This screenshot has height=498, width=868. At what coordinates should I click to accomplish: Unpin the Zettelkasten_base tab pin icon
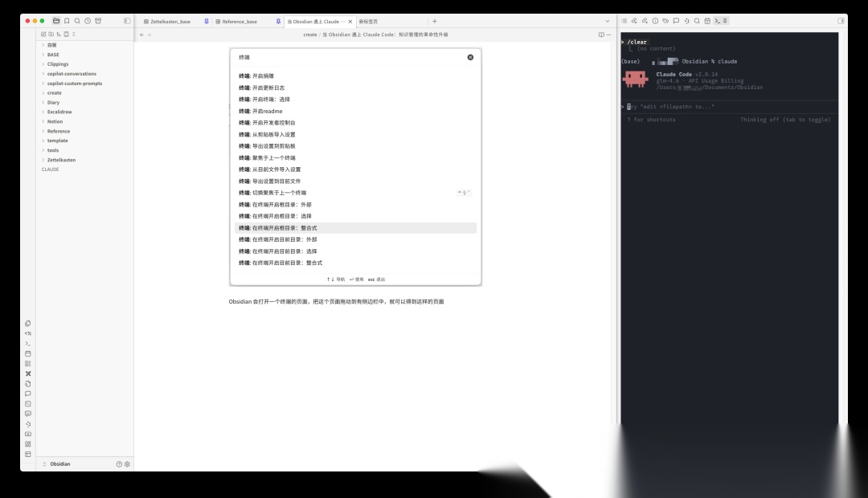[x=207, y=22]
